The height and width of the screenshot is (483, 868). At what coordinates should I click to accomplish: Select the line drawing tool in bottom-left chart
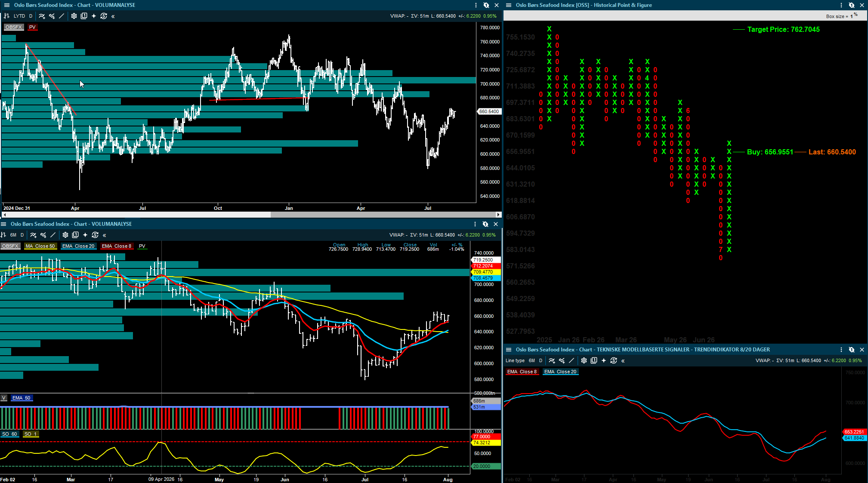[x=53, y=235]
